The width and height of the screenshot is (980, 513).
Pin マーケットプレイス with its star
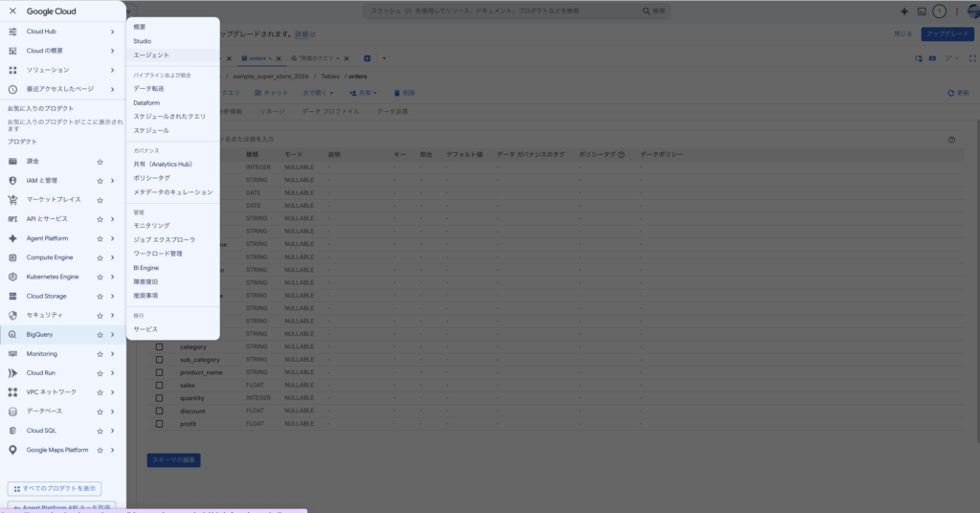(100, 200)
